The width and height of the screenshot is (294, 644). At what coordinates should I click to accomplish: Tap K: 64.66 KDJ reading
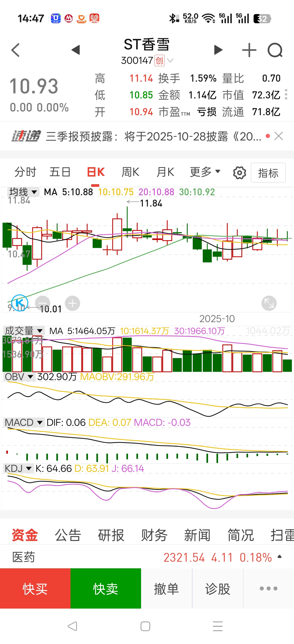point(54,468)
